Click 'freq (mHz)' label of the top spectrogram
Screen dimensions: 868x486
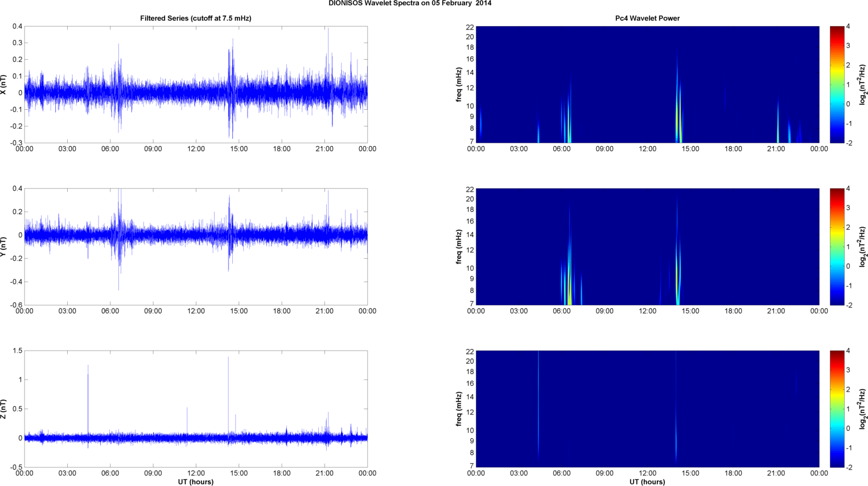tap(458, 85)
